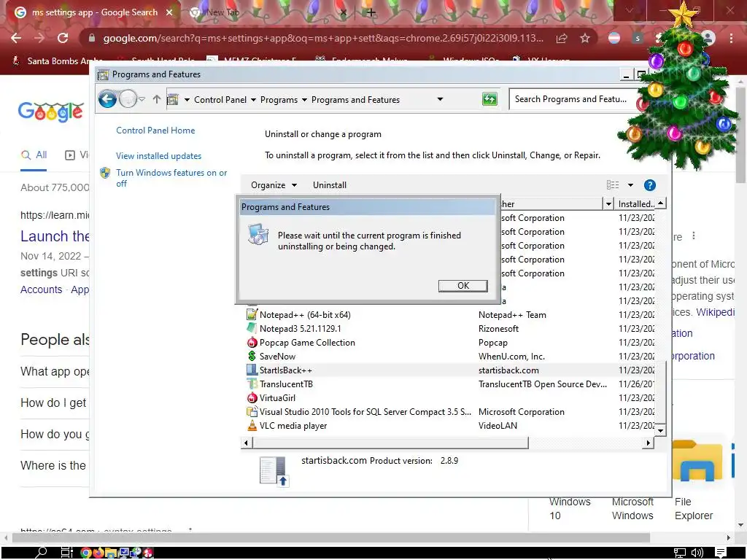This screenshot has width=747, height=560.
Task: Go back in Programs and Features window
Action: click(x=108, y=99)
